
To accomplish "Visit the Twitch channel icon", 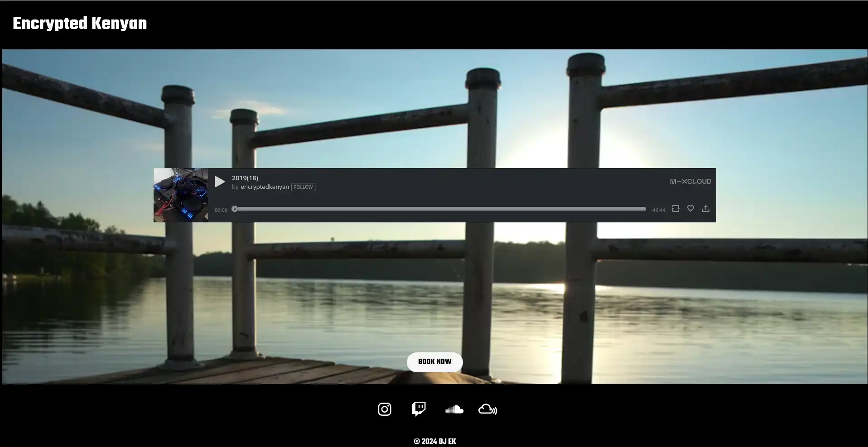I will coord(419,409).
